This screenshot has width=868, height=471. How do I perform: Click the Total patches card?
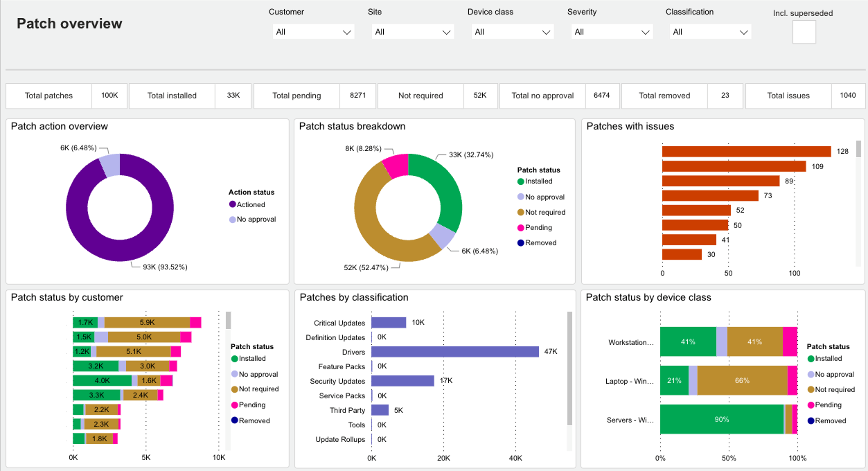point(66,96)
